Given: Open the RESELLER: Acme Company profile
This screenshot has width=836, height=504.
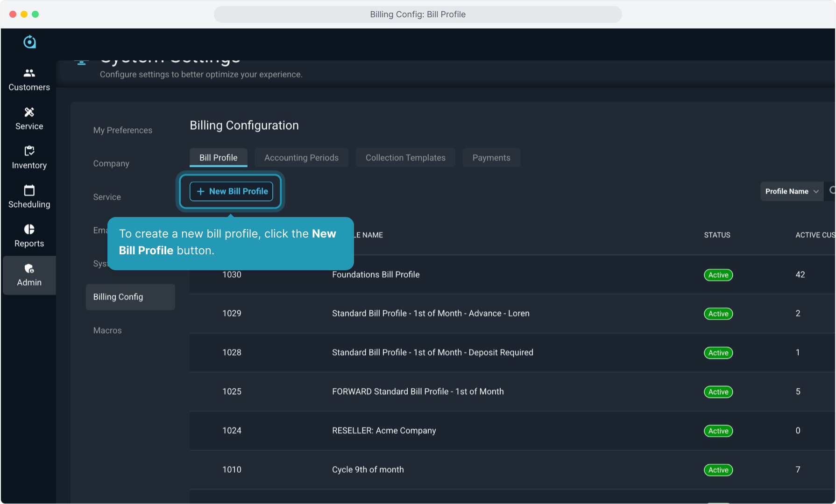Looking at the screenshot, I should (x=383, y=430).
